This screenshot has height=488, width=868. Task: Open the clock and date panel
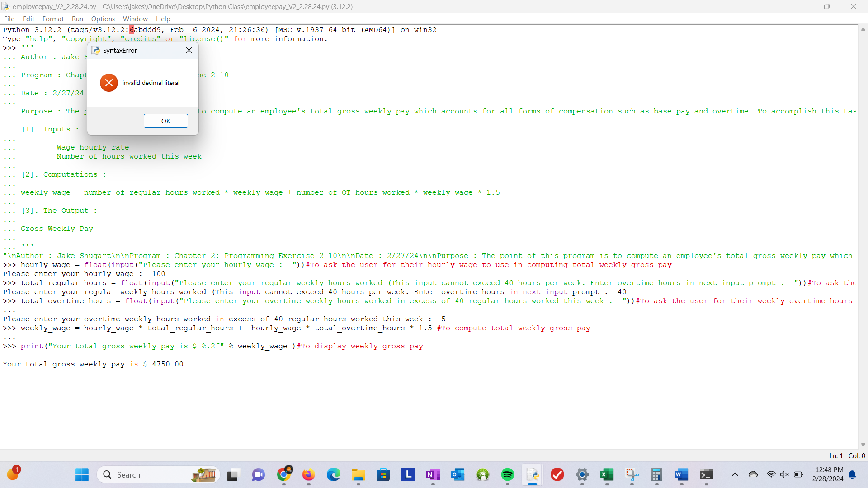(x=828, y=474)
